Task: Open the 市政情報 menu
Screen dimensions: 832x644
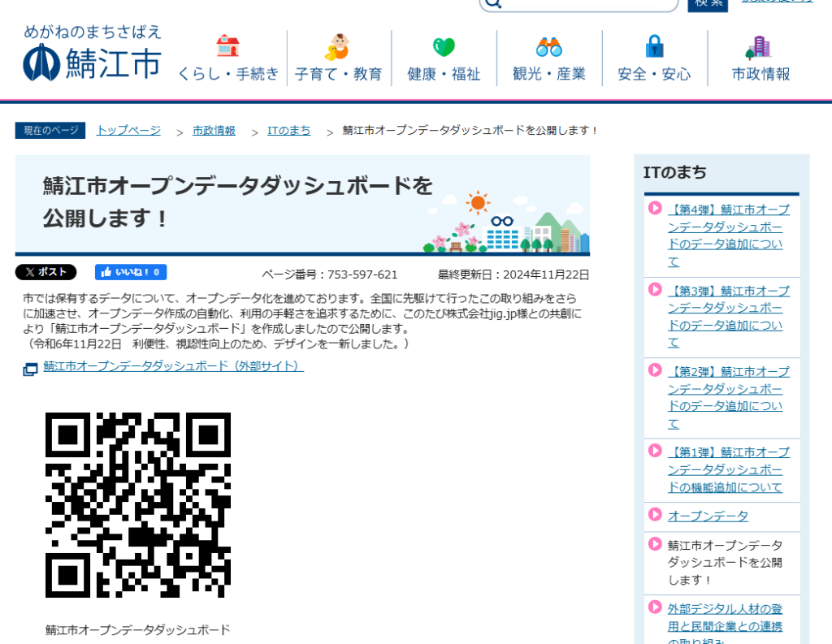Action: 760,74
